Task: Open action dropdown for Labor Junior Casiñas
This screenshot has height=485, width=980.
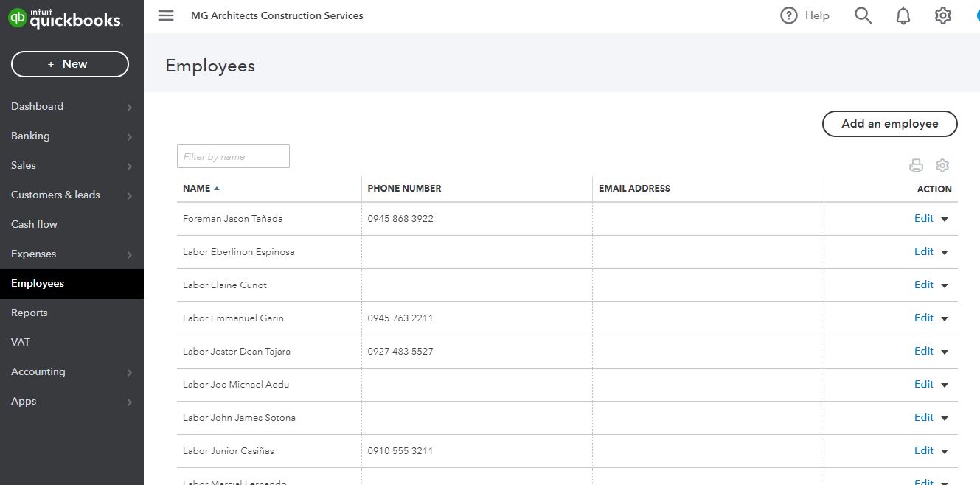Action: pyautogui.click(x=945, y=451)
